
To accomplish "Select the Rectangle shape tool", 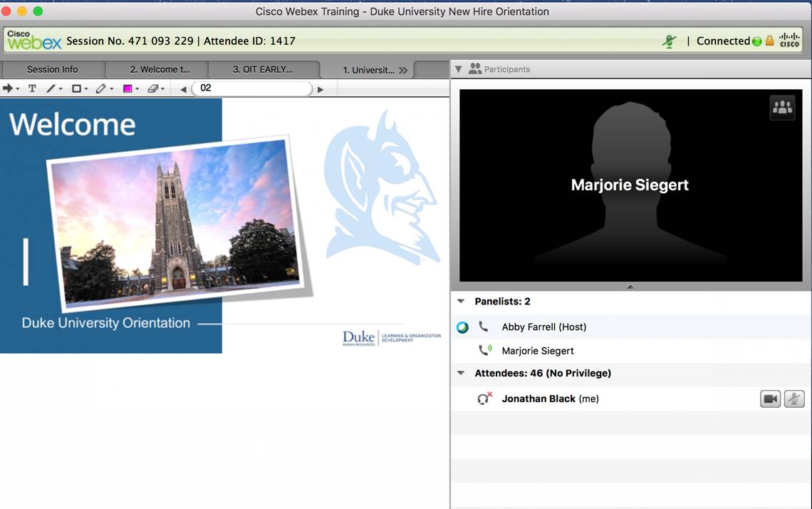I will 76,88.
